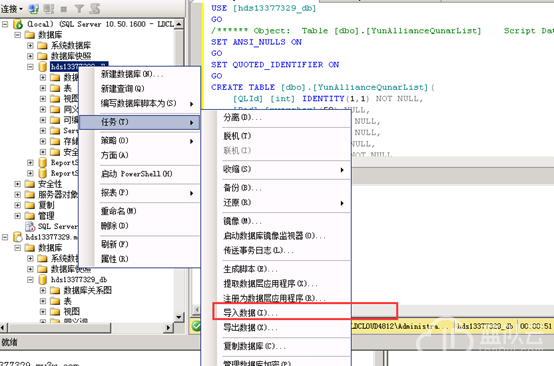Viewport: 554px width, 366px height.
Task: Expand the lower 视图 folder
Action: click(43, 311)
